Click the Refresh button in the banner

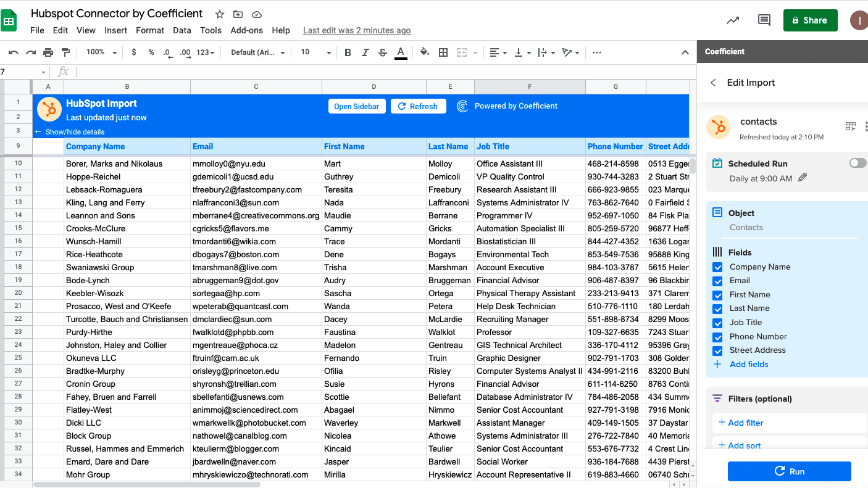pyautogui.click(x=418, y=106)
